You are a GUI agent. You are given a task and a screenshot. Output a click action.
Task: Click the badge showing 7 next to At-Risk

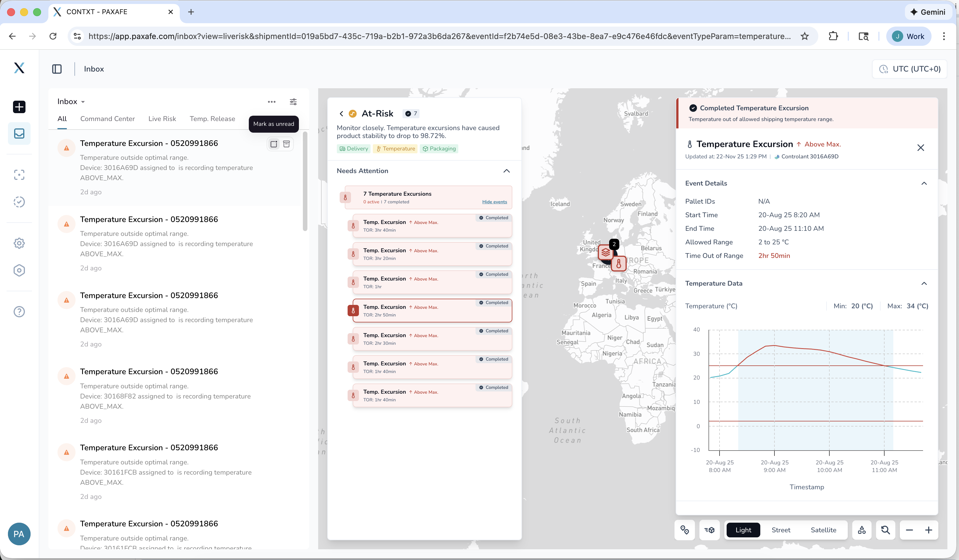coord(411,114)
